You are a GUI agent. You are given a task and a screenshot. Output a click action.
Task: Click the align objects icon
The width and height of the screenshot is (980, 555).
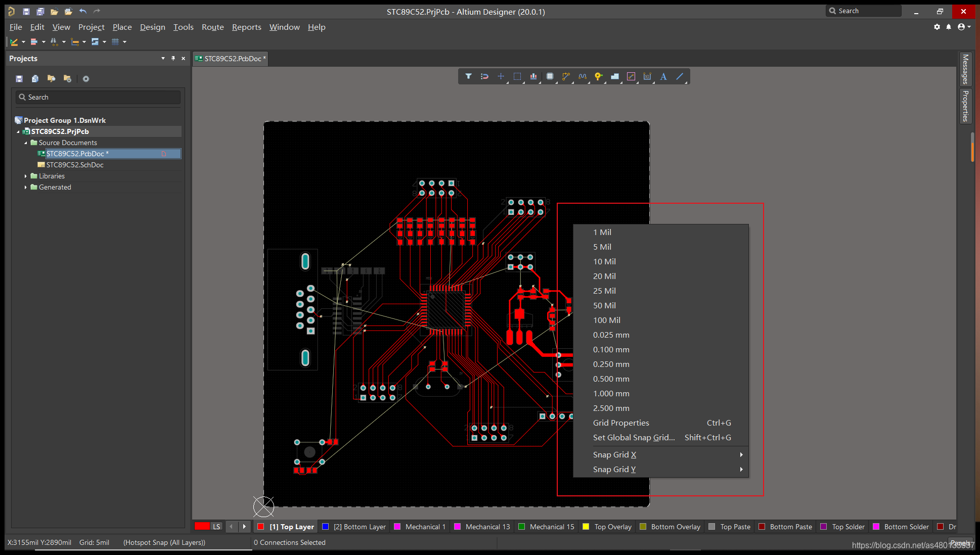coord(533,76)
